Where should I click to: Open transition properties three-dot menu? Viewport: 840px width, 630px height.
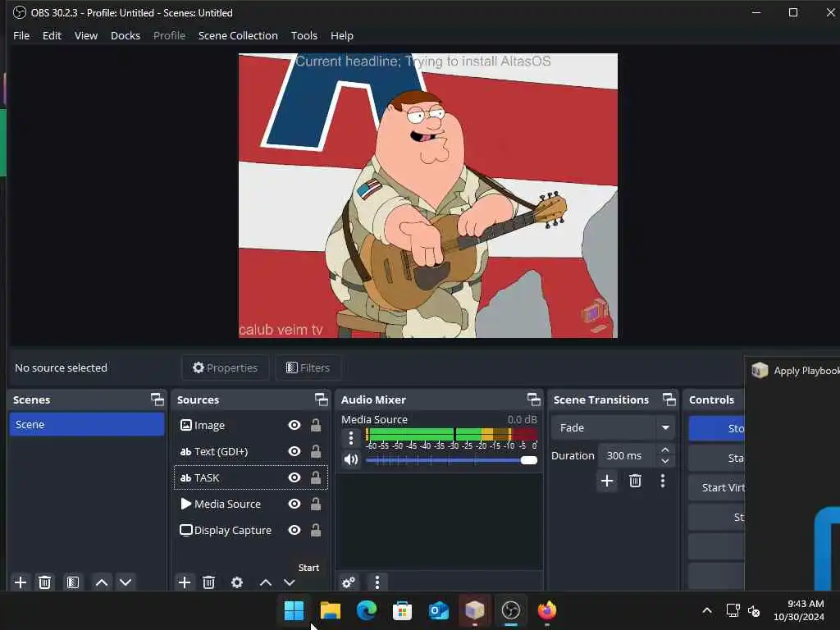point(663,481)
